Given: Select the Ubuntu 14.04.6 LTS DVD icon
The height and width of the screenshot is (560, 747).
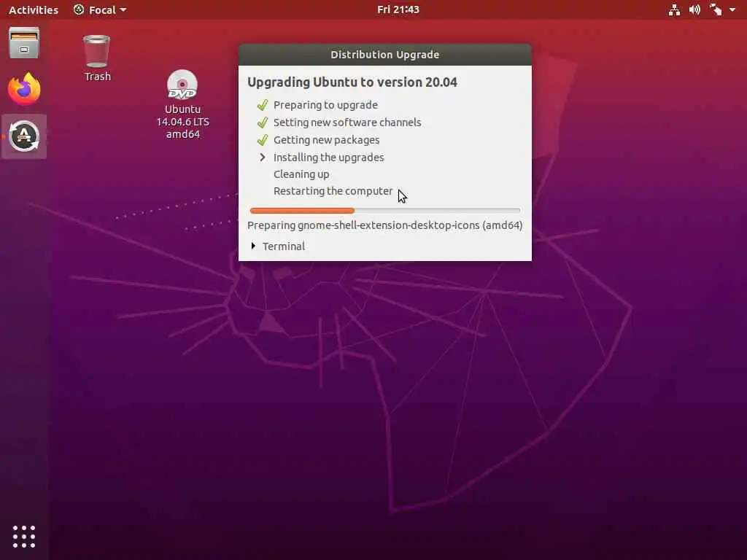Looking at the screenshot, I should tap(182, 85).
